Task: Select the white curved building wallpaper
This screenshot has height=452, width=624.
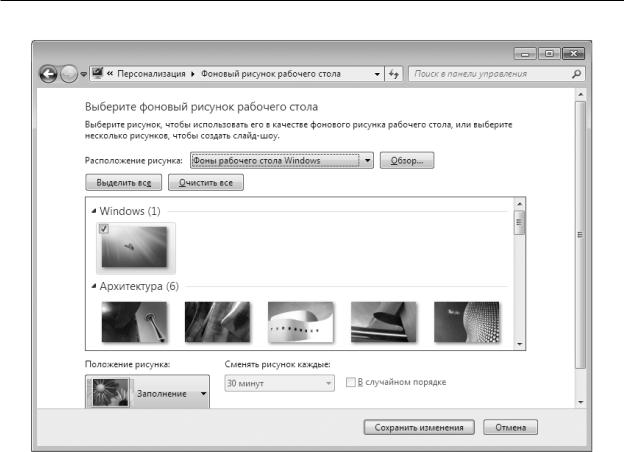Action: pyautogui.click(x=301, y=322)
